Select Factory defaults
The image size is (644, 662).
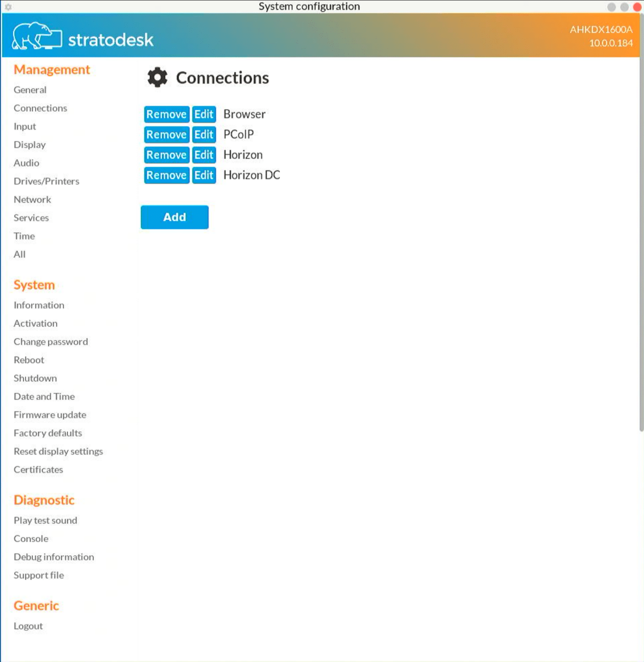[48, 433]
